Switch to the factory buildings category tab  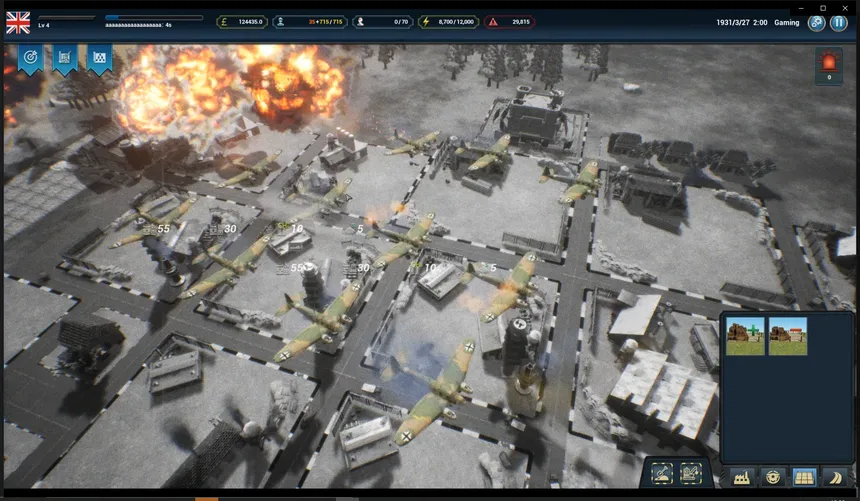point(742,477)
